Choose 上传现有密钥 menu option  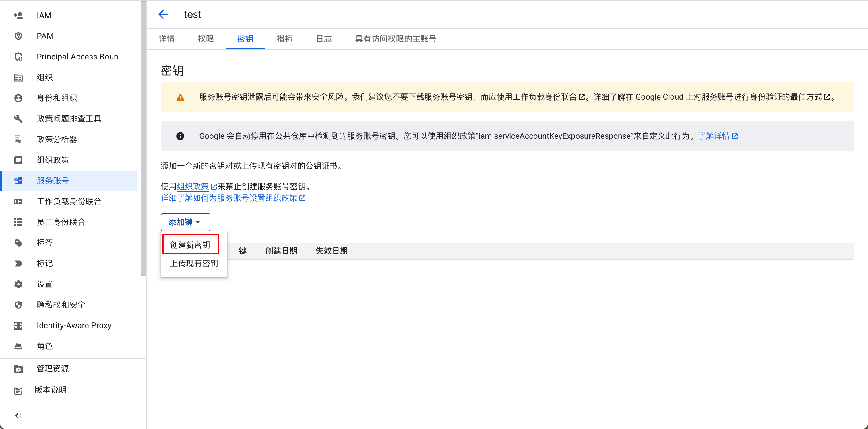coord(194,264)
